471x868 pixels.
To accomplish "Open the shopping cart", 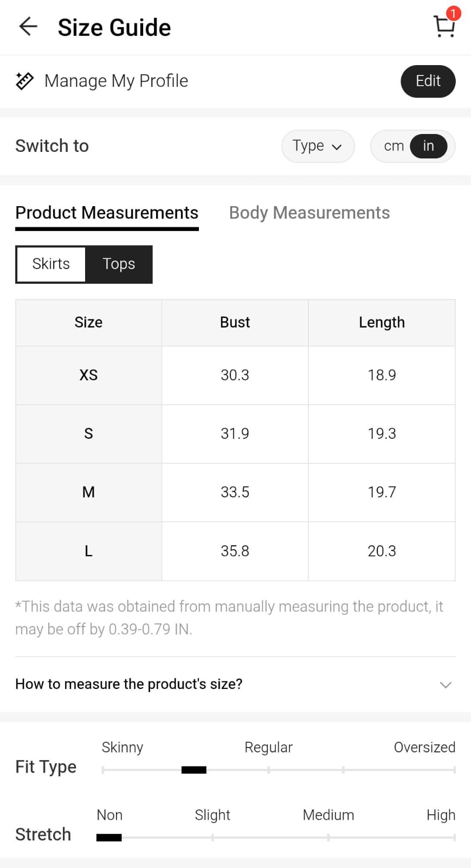I will point(444,27).
